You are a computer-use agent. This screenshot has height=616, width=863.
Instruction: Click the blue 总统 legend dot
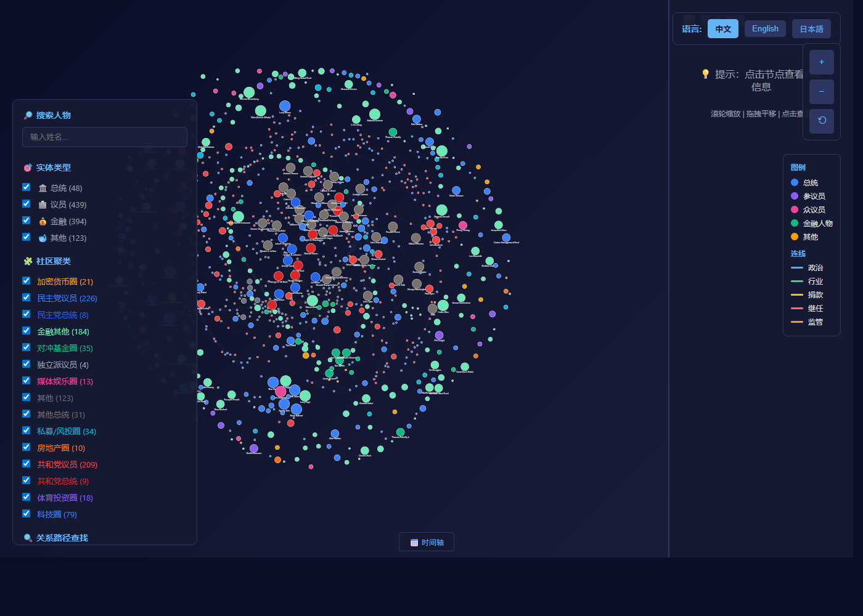(x=795, y=182)
